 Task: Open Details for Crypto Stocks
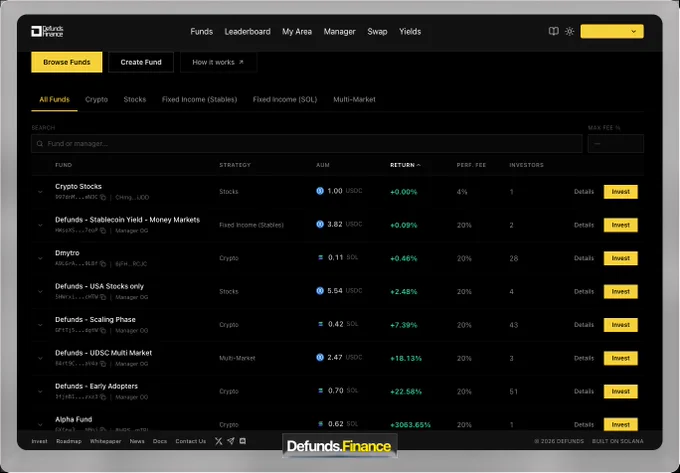click(584, 192)
